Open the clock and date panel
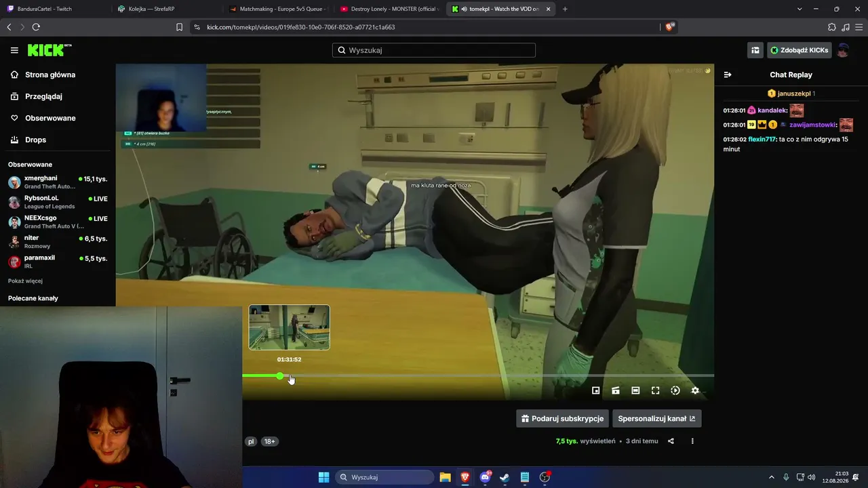The height and width of the screenshot is (488, 868). tap(835, 477)
